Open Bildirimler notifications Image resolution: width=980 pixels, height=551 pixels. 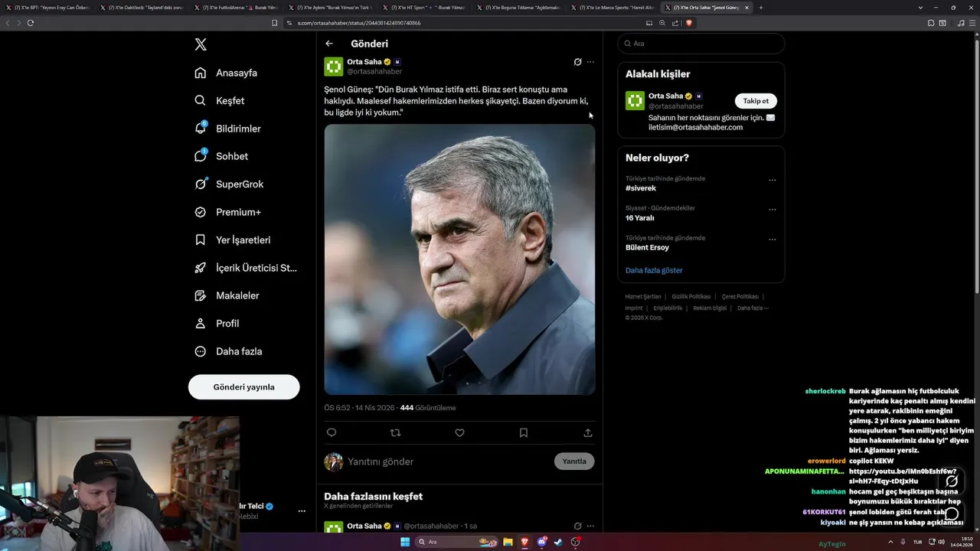[x=227, y=129]
